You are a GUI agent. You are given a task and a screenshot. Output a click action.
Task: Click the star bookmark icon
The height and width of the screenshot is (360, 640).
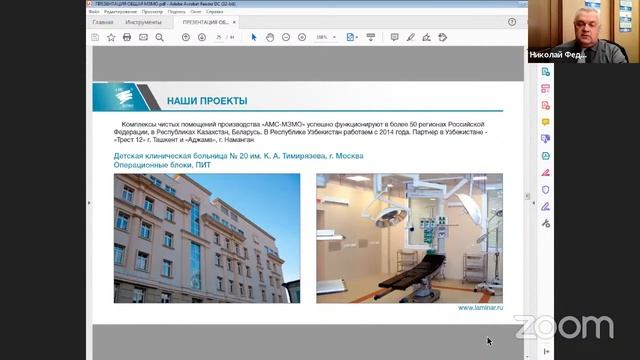tap(111, 37)
